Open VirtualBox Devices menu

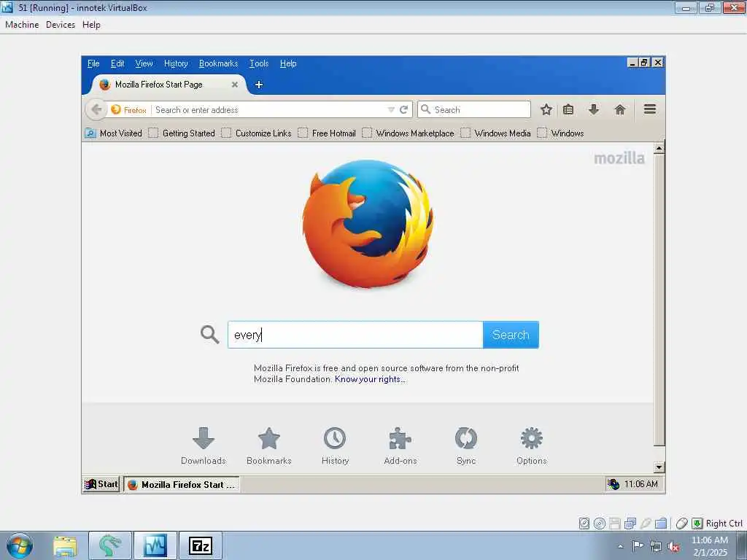(x=61, y=25)
